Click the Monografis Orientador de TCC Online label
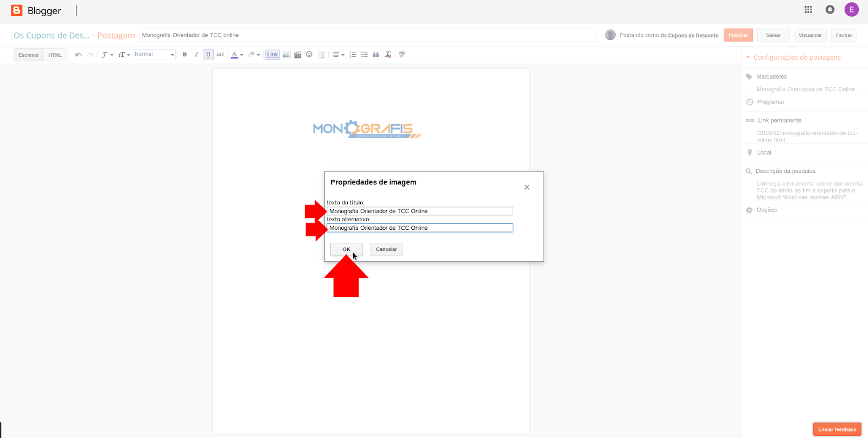The height and width of the screenshot is (438, 868). [806, 89]
